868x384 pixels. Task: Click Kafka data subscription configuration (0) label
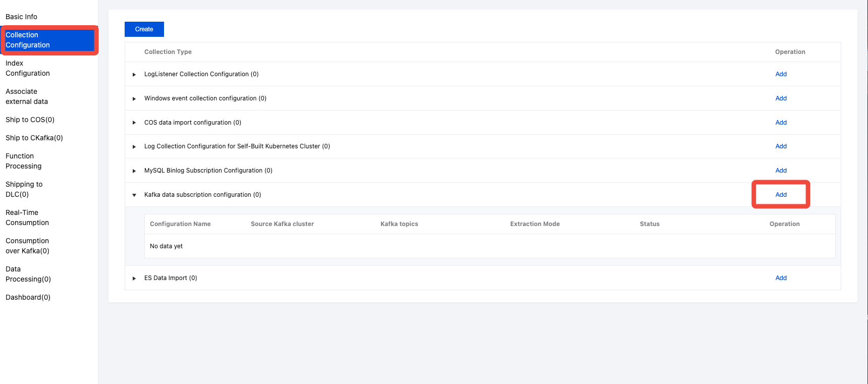point(202,195)
